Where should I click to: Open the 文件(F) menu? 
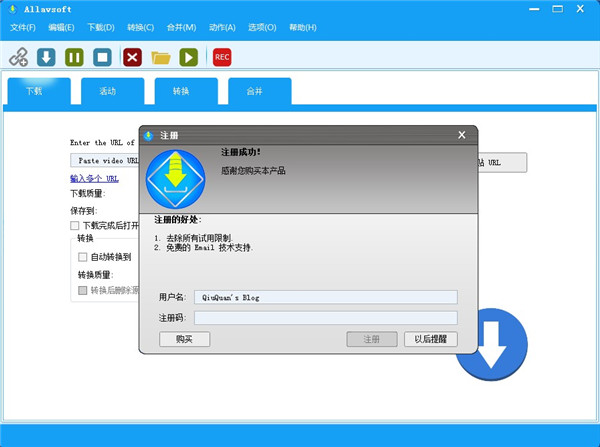(23, 28)
